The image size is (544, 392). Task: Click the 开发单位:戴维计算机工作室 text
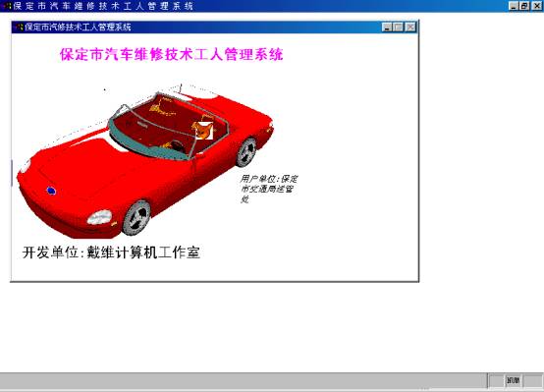[111, 252]
